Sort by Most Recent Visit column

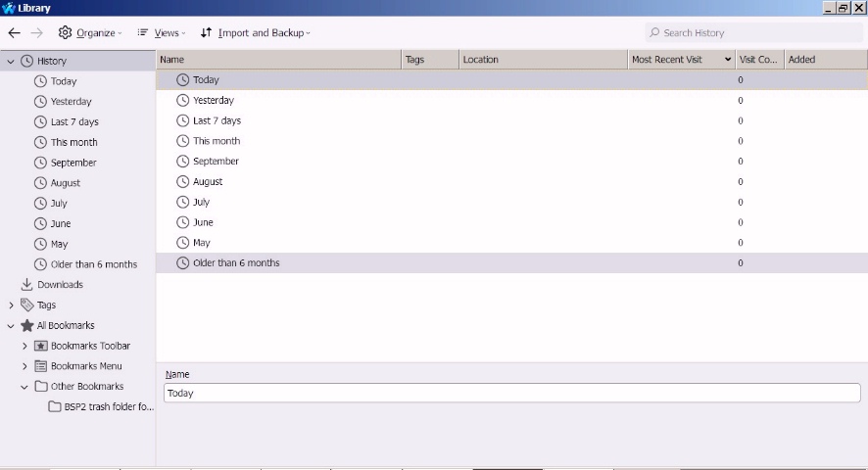click(681, 60)
